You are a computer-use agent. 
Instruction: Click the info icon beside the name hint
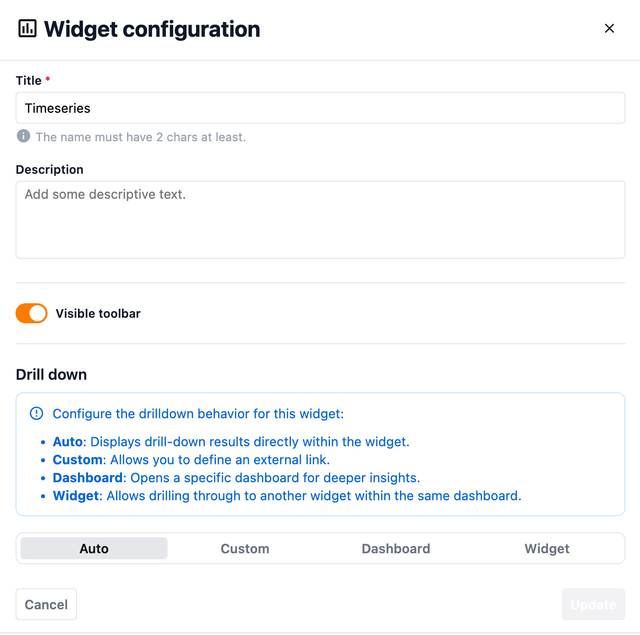tap(23, 136)
